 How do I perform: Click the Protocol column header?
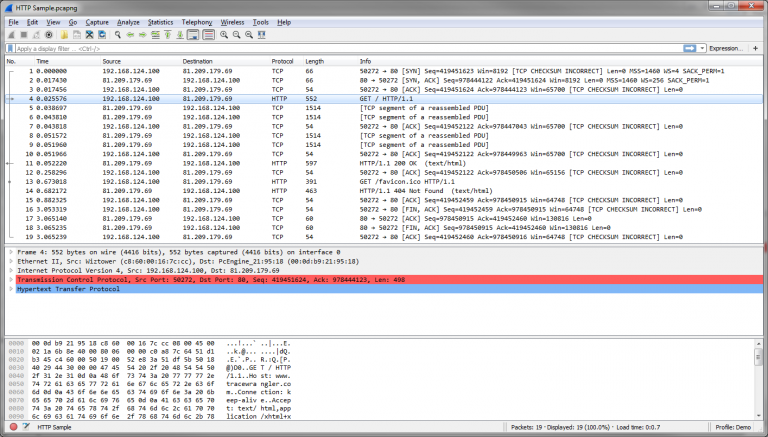[283, 61]
